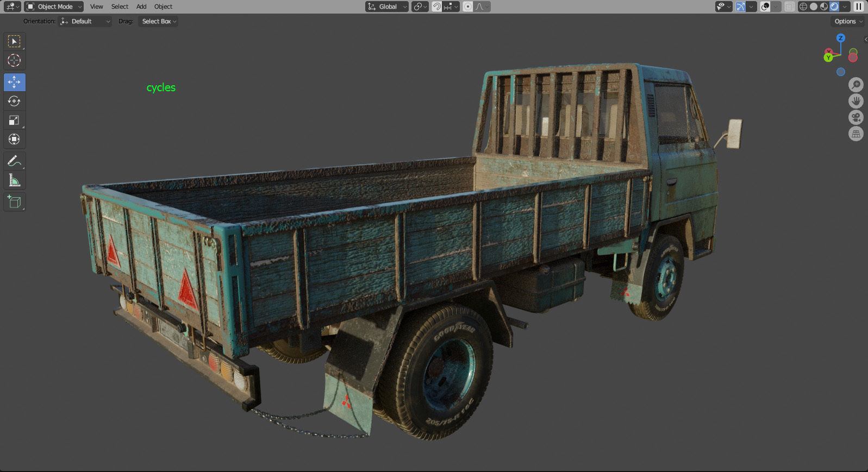Select the Select Box tool
This screenshot has width=868, height=472.
pos(14,41)
